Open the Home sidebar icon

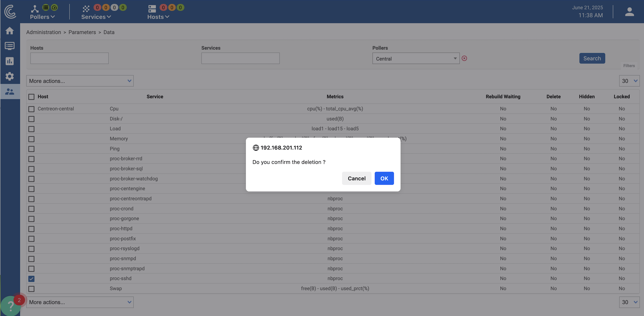(x=9, y=31)
